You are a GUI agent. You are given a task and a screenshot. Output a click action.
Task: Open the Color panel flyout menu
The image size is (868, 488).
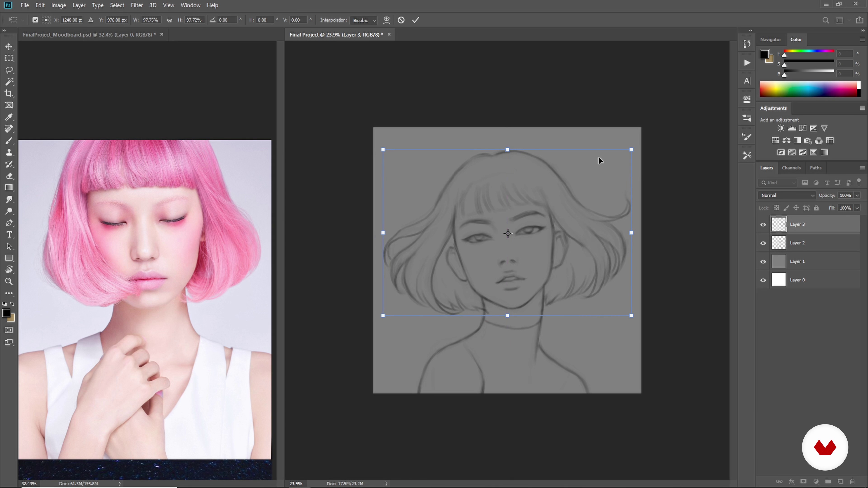tap(862, 39)
